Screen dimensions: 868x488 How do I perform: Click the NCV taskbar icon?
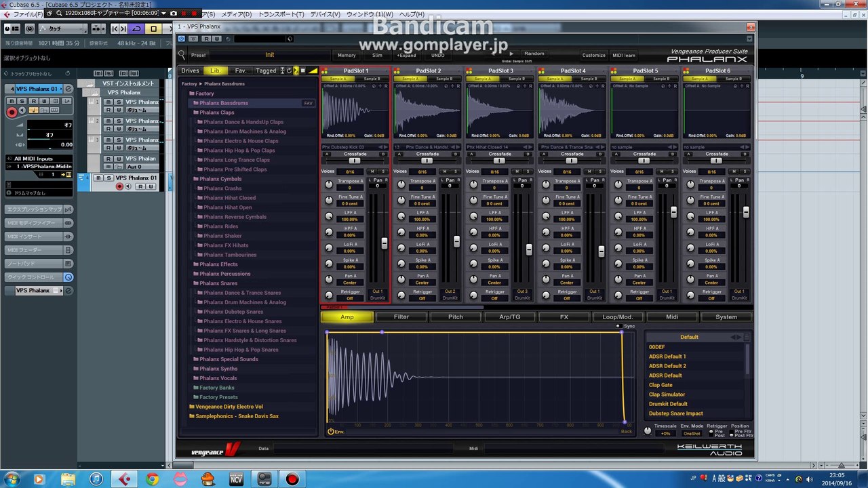click(236, 479)
